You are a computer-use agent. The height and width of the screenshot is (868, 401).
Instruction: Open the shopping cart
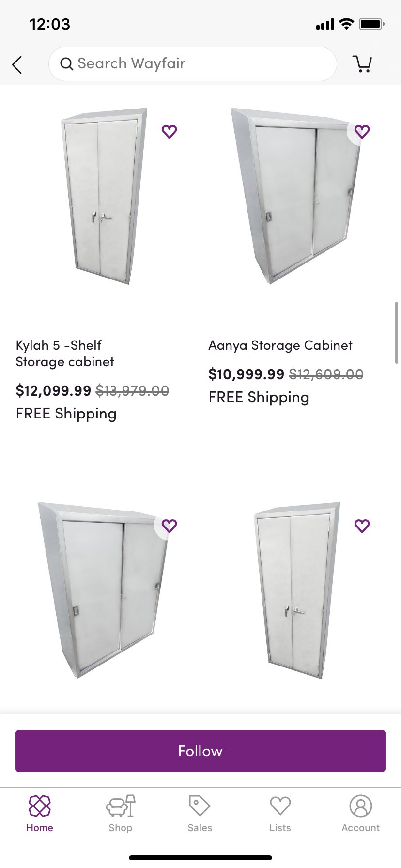[362, 63]
